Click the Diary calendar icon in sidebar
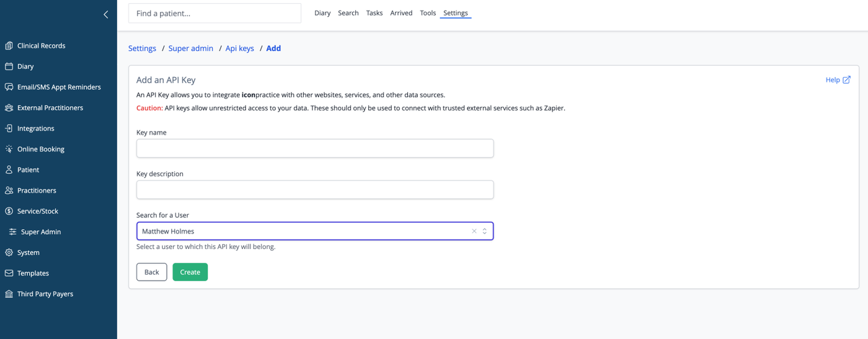 click(x=9, y=66)
